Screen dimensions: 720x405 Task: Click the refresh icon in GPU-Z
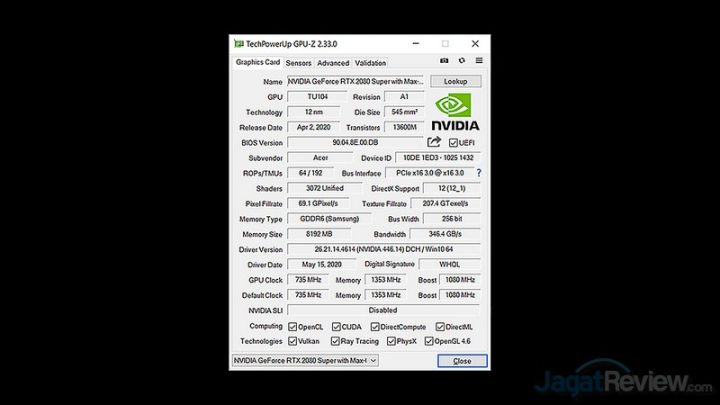click(x=462, y=61)
